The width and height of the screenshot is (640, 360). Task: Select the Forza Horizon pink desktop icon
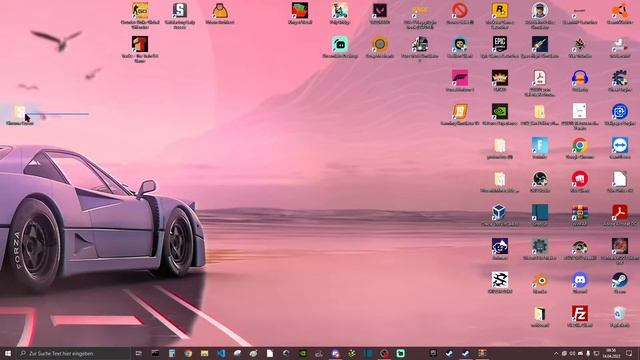click(x=460, y=80)
